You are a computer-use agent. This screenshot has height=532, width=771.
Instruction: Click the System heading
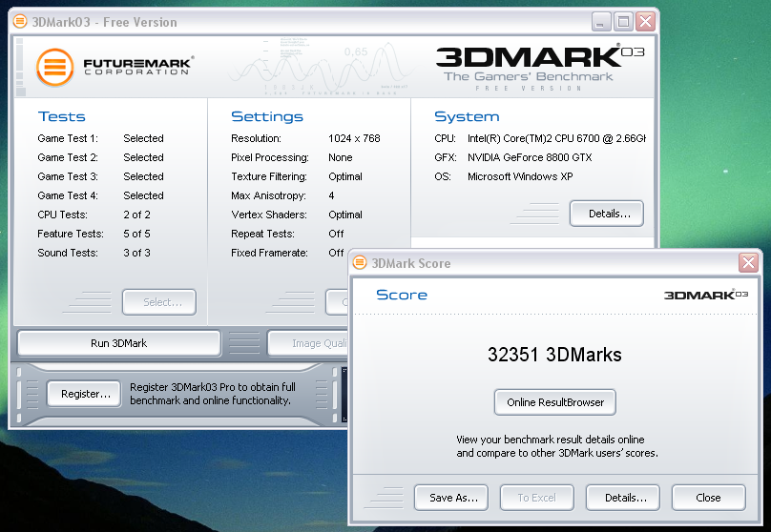467,116
